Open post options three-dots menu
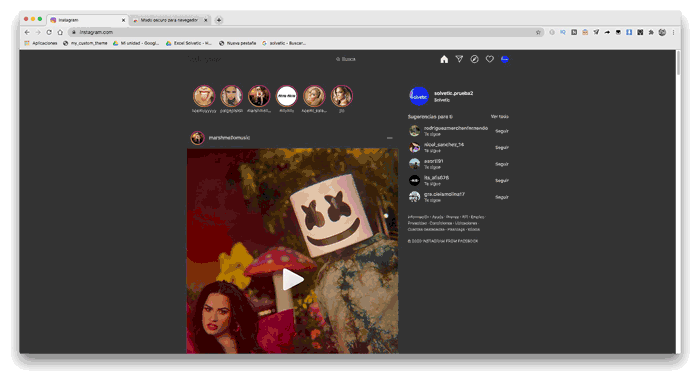 390,138
